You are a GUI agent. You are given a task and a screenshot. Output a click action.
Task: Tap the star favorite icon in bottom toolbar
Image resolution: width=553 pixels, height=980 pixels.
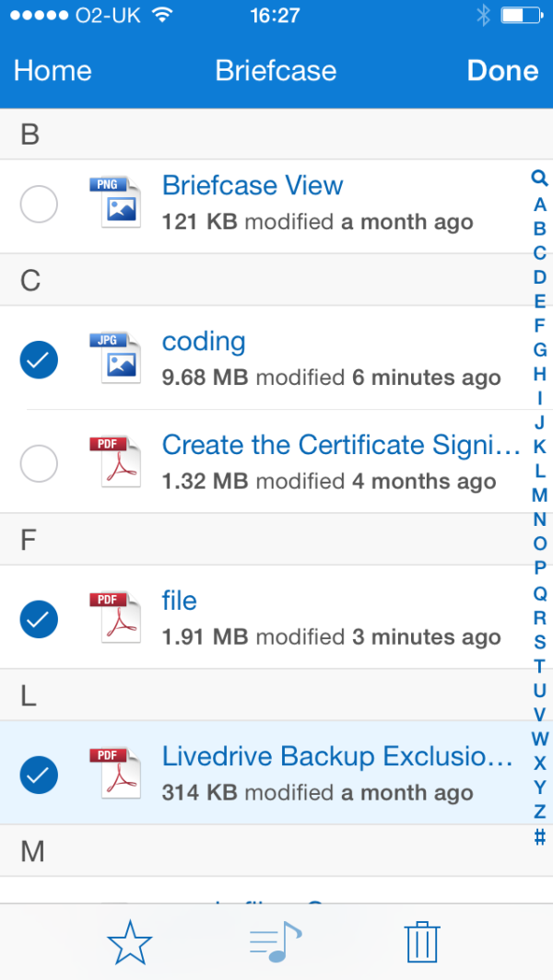point(129,942)
